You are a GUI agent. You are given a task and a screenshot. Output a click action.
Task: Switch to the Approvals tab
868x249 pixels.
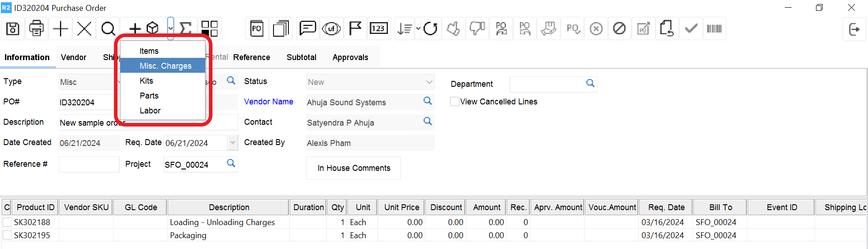tap(350, 57)
